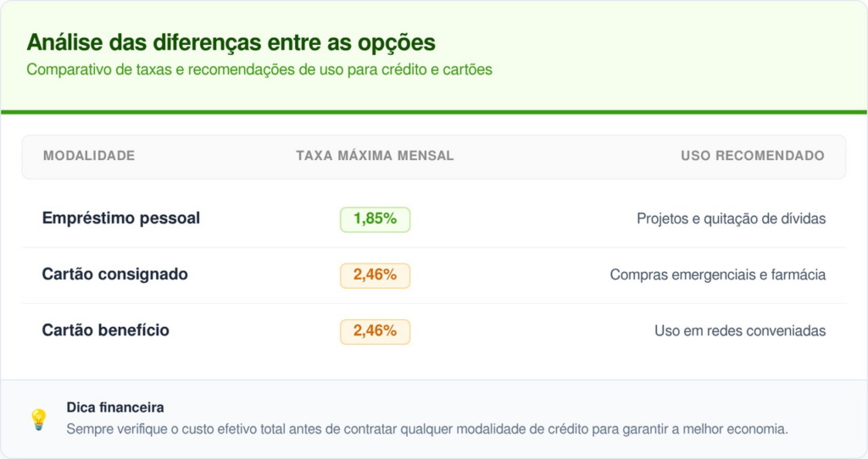
Task: Click 'Uso em redes conveniadas' text
Action: click(739, 331)
